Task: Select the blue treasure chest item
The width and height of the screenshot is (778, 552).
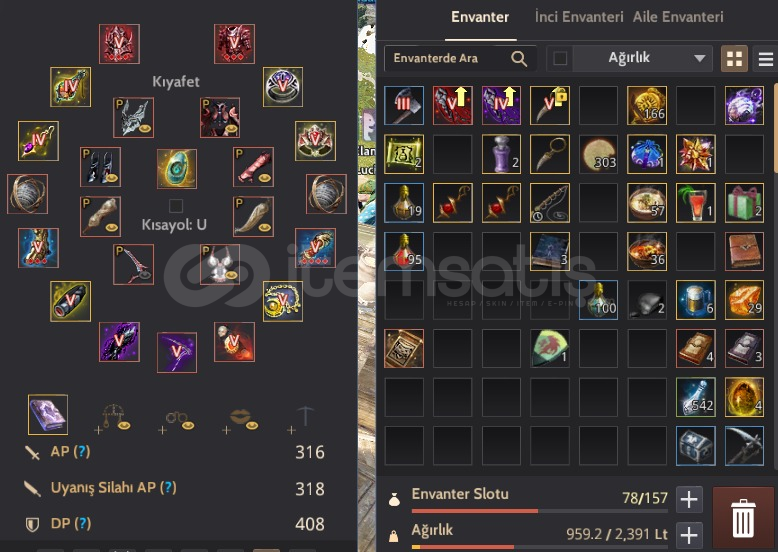Action: pyautogui.click(x=696, y=445)
